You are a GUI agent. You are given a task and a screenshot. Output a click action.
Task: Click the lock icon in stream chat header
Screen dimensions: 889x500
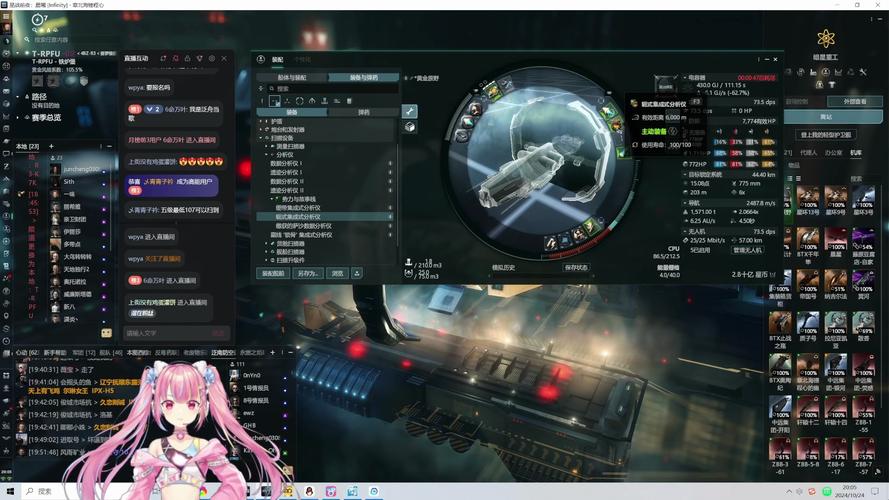click(187, 58)
